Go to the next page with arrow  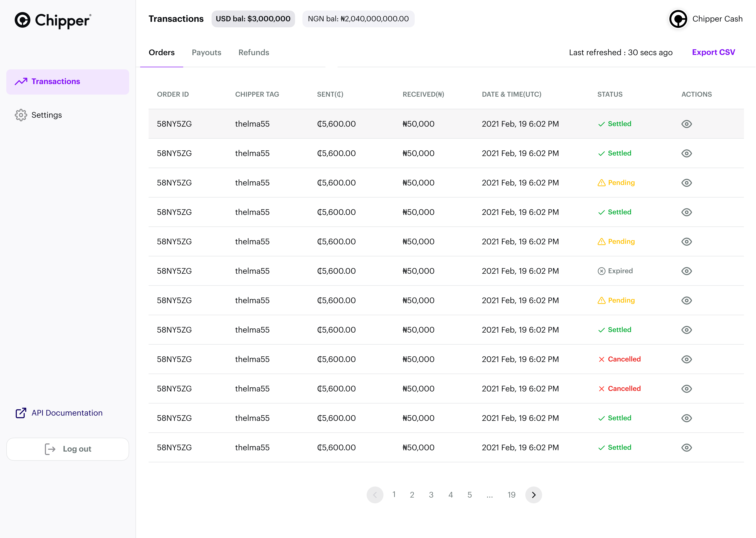click(x=533, y=495)
